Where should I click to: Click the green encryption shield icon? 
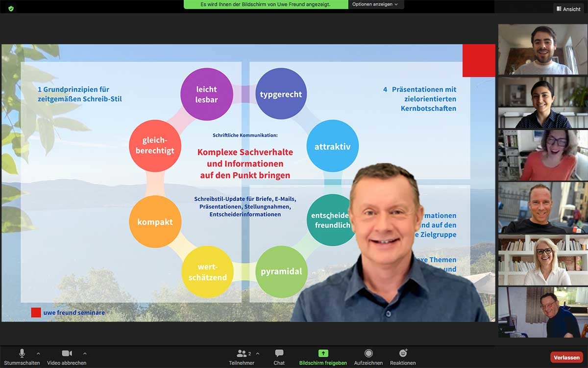[x=11, y=8]
